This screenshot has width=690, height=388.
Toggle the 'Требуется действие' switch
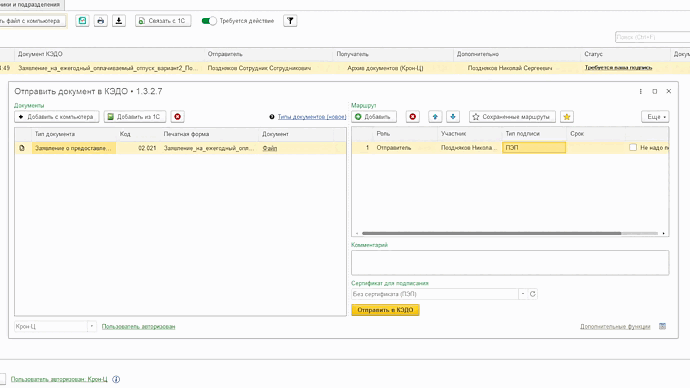pyautogui.click(x=209, y=21)
